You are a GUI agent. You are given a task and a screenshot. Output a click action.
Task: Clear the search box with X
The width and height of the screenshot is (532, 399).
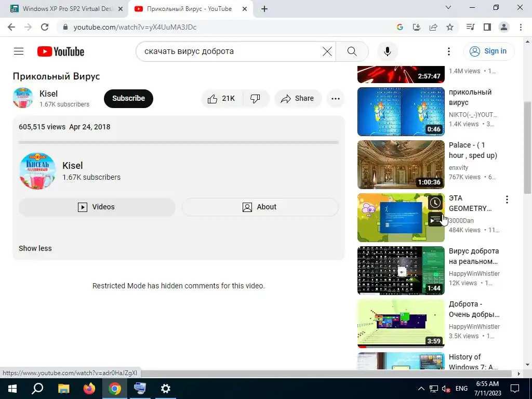pyautogui.click(x=327, y=51)
